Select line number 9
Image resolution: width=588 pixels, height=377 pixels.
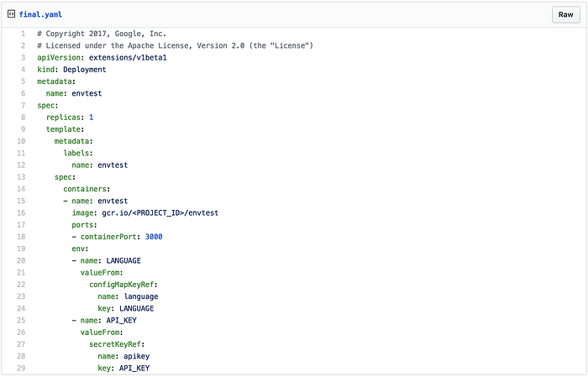[x=24, y=129]
